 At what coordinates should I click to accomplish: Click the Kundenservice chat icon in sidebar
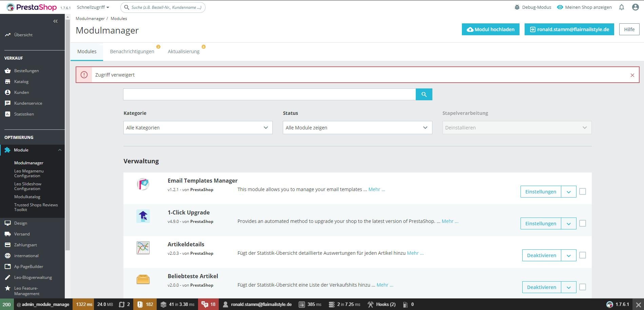8,103
